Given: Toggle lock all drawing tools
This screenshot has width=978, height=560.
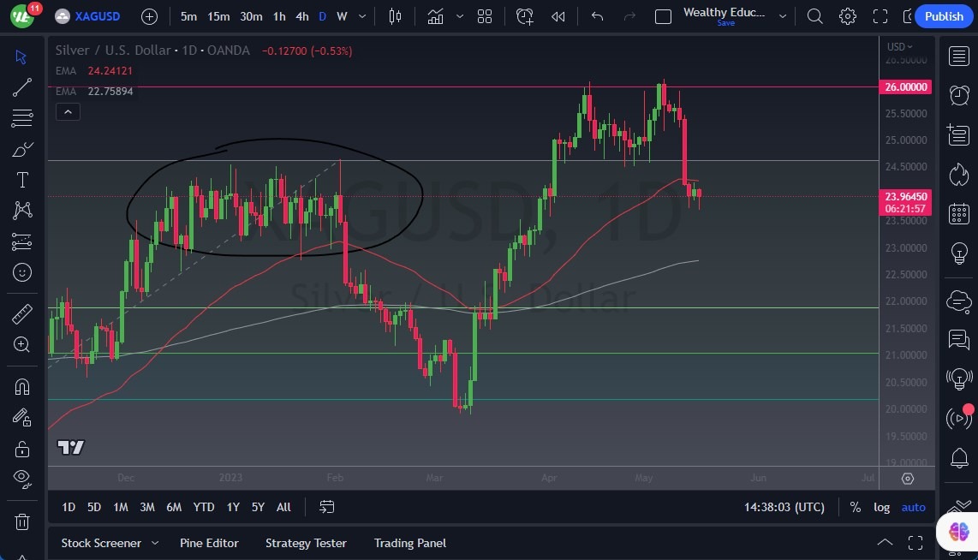Looking at the screenshot, I should click(x=21, y=449).
